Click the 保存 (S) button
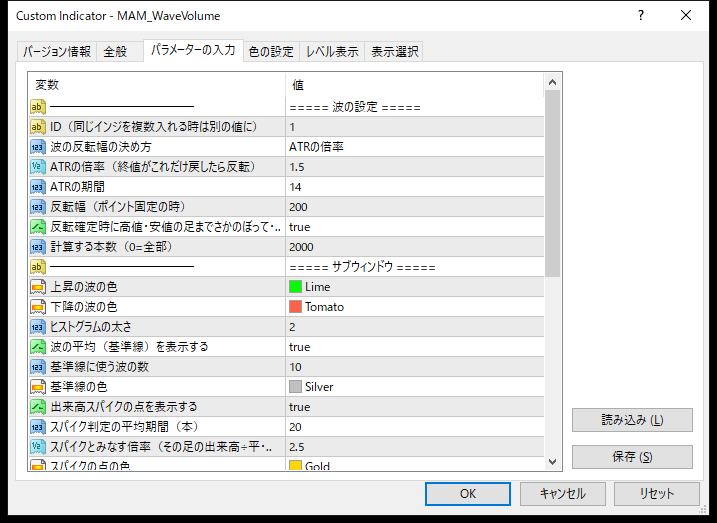717x523 pixels. click(x=632, y=457)
